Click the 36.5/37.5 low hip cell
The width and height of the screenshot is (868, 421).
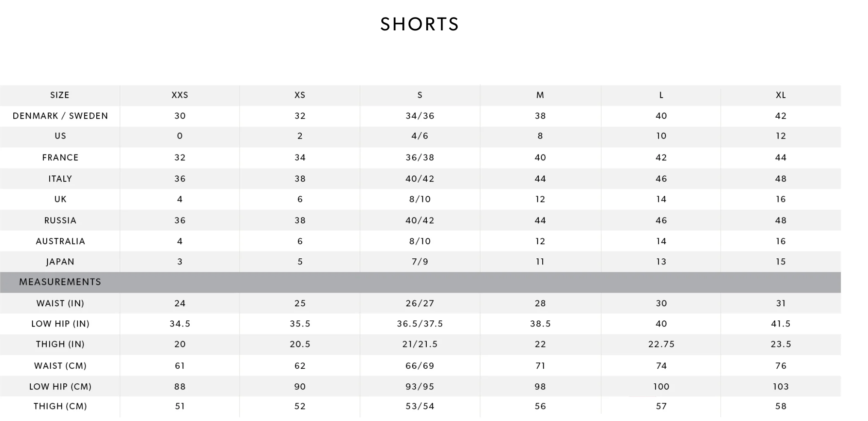click(420, 324)
